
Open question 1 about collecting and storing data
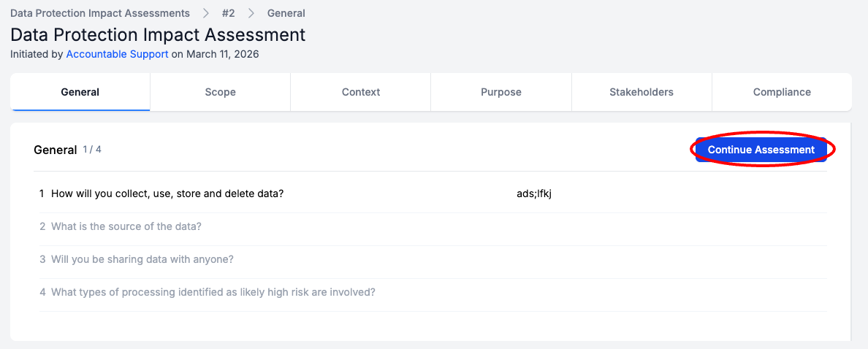[x=167, y=193]
